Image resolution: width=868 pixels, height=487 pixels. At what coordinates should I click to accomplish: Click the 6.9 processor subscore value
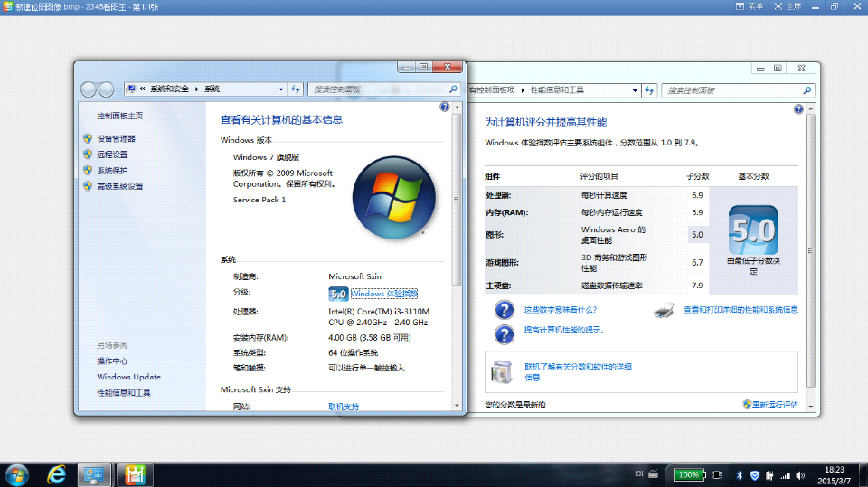tap(697, 195)
